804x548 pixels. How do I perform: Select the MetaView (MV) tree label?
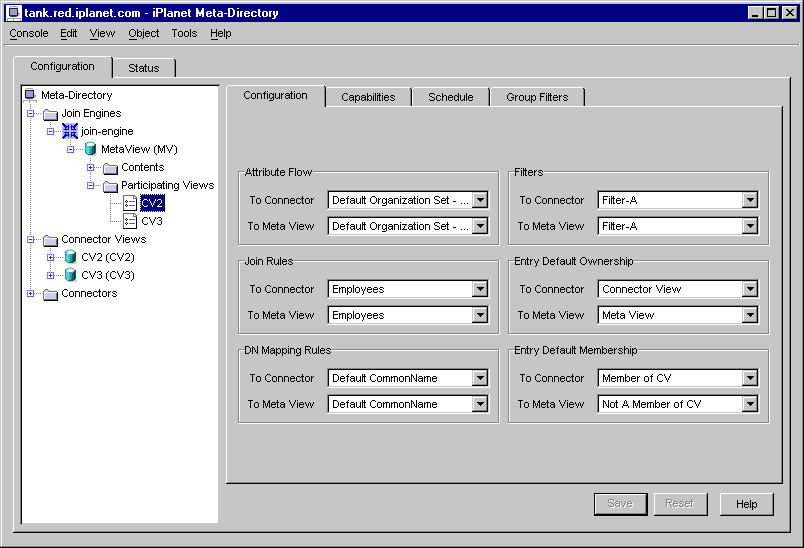tap(139, 149)
